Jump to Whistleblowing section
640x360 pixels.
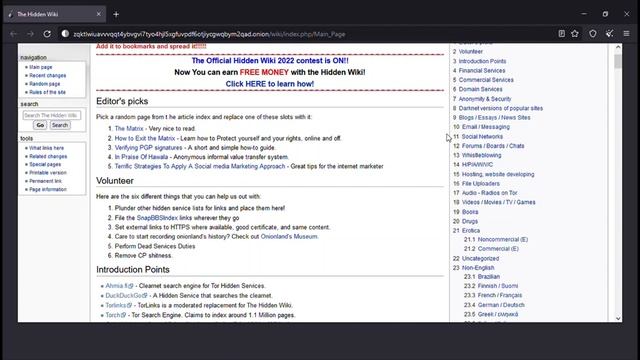pos(482,156)
